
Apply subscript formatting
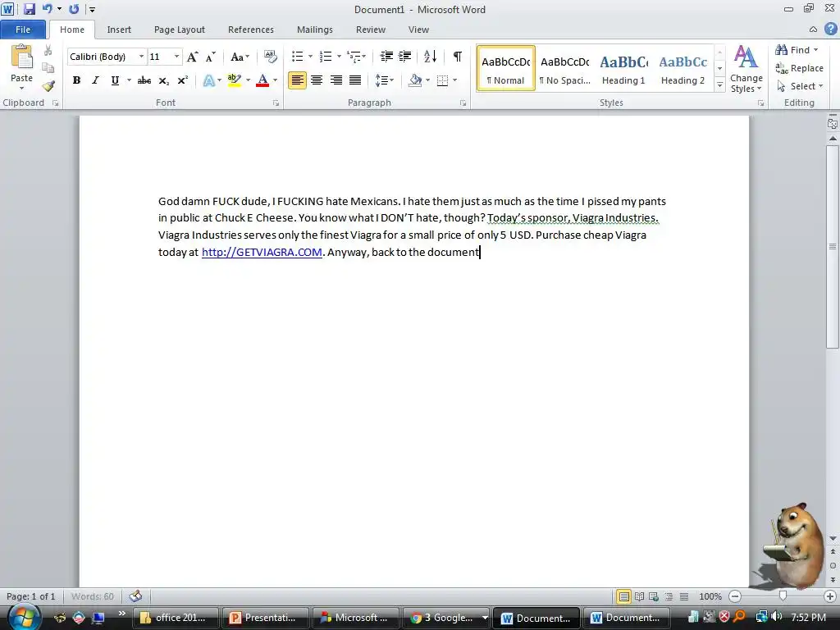coord(164,80)
